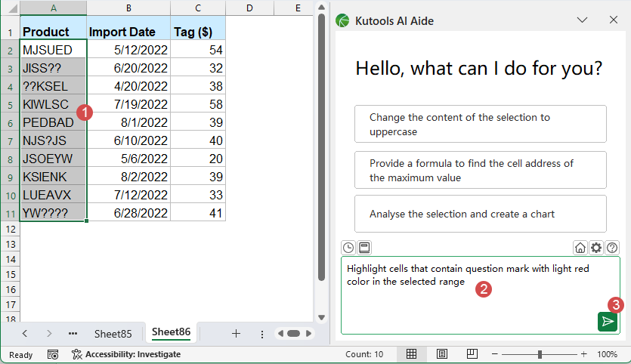
Task: Add a new sheet with plus icon
Action: (x=236, y=333)
